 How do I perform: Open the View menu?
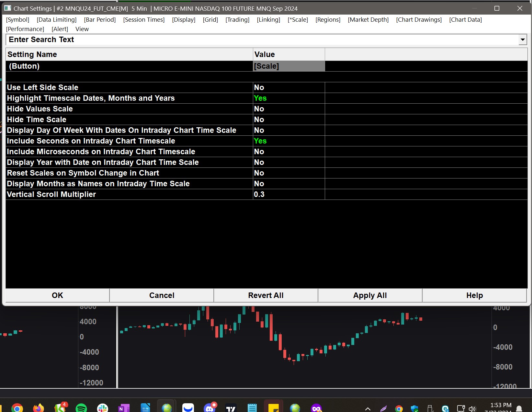pos(82,29)
